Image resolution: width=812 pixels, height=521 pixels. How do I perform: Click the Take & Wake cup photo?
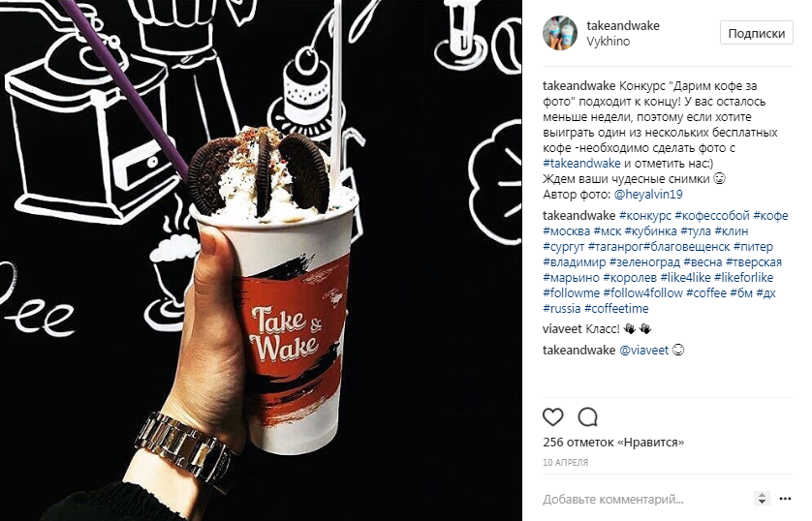(261, 260)
